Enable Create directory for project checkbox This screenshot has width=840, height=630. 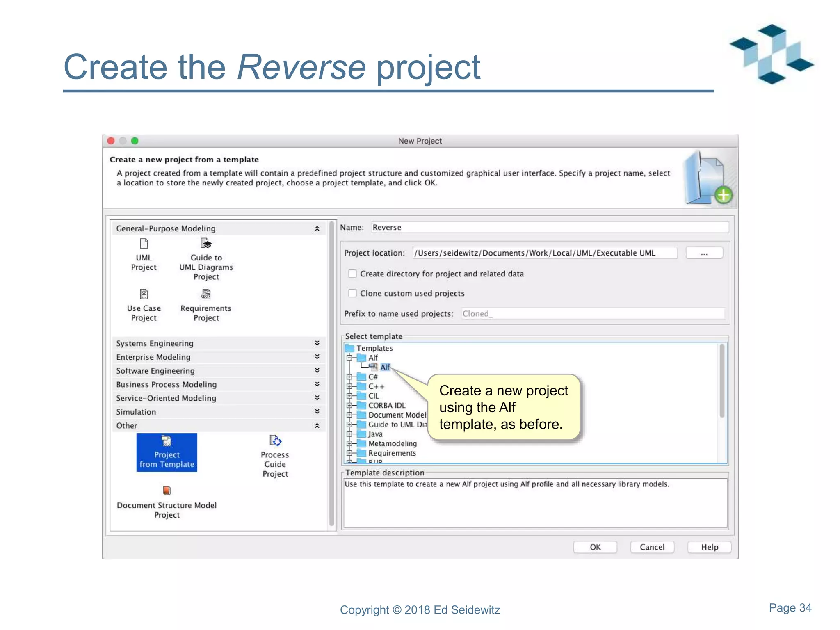point(352,274)
